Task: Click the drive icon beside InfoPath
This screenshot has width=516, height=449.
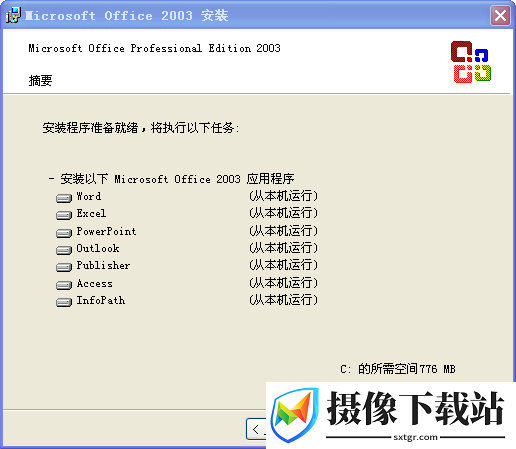Action: pyautogui.click(x=64, y=302)
